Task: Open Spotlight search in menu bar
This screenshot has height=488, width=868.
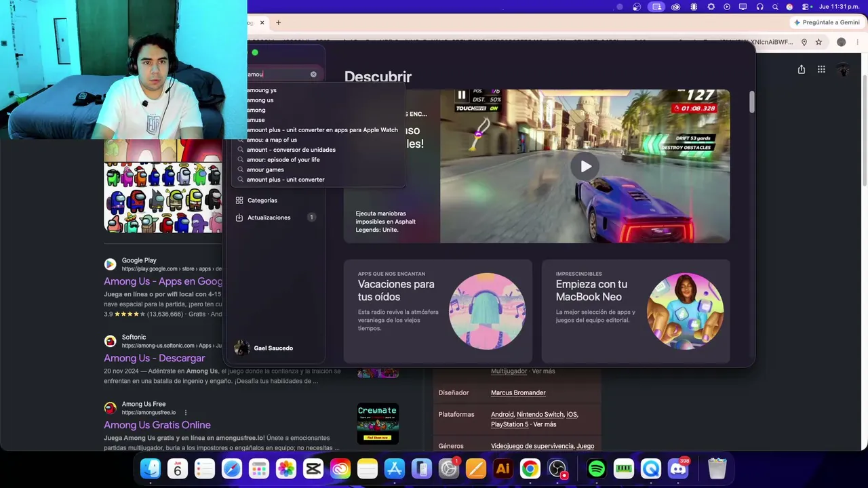Action: (x=775, y=7)
